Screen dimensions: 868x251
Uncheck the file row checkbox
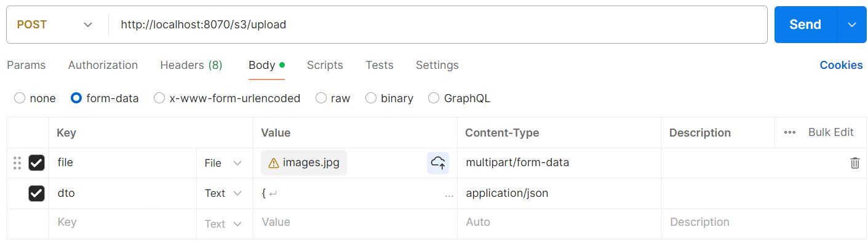[36, 163]
